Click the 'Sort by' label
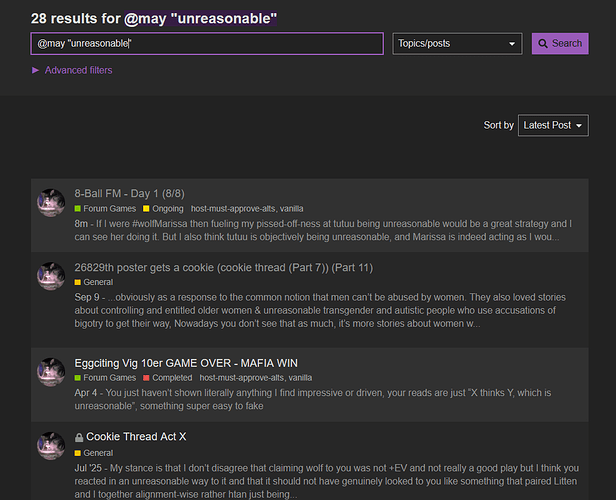 tap(499, 125)
